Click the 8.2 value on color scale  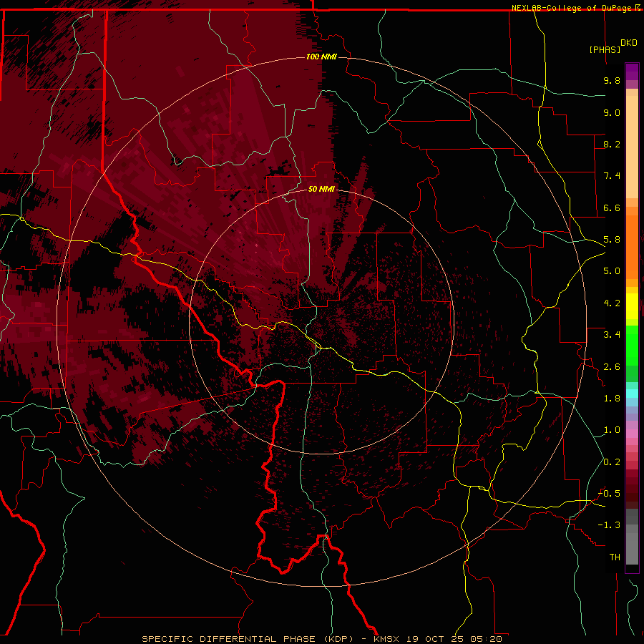click(x=612, y=144)
